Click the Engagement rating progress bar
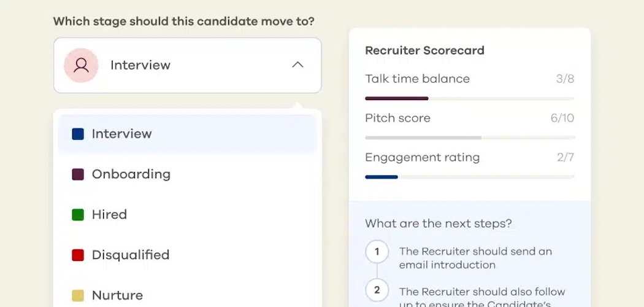Image resolution: width=644 pixels, height=307 pixels. [x=469, y=177]
